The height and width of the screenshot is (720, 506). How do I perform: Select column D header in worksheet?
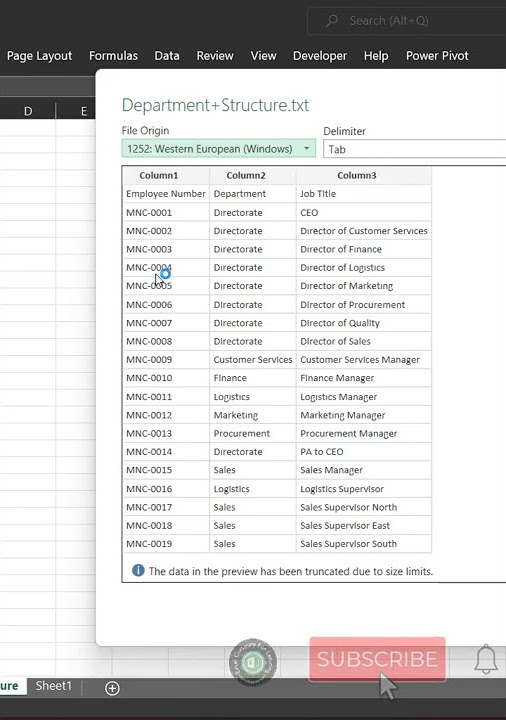(28, 111)
